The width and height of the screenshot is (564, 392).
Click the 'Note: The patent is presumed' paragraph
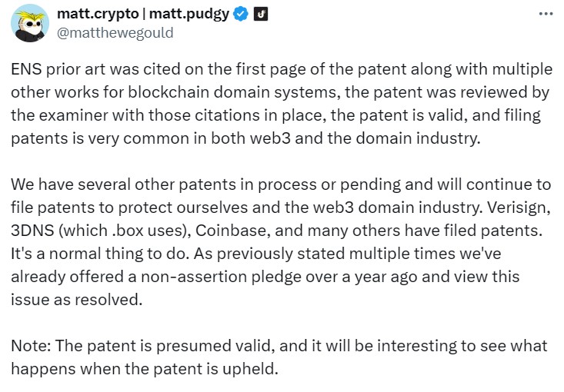(279, 357)
